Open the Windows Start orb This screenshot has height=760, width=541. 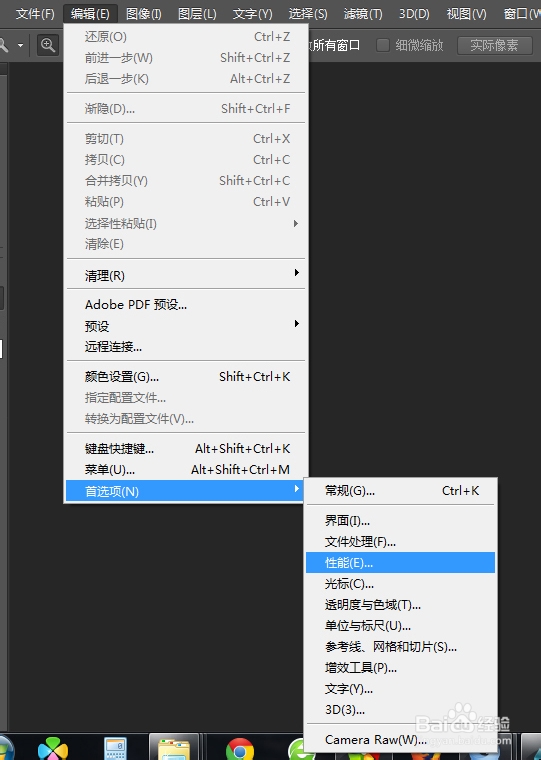(5, 749)
